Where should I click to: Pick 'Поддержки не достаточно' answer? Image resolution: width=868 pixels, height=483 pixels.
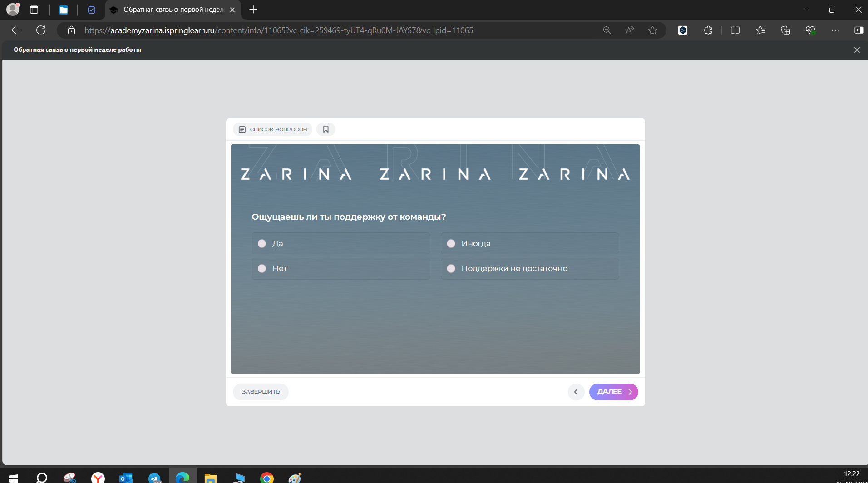tap(451, 269)
